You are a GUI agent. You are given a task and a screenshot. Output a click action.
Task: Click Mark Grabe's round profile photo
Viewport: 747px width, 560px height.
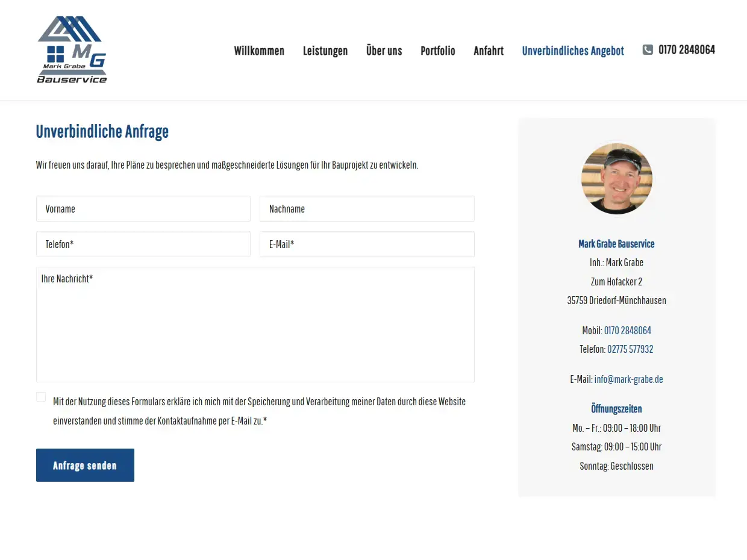(x=616, y=179)
